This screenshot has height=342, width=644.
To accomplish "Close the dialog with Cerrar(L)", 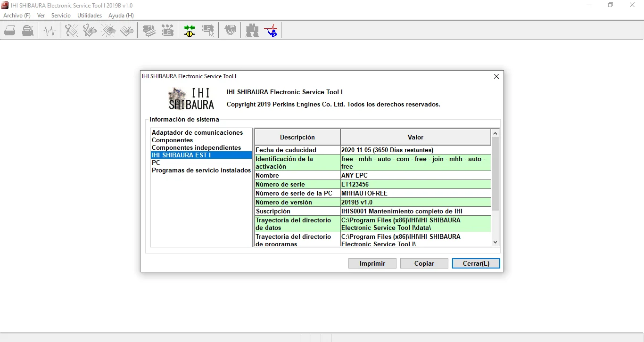I will [x=476, y=263].
